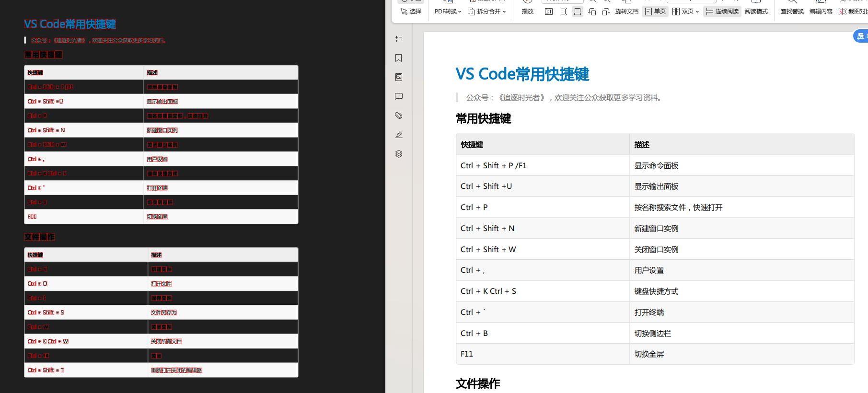The height and width of the screenshot is (393, 868).
Task: Toggle the fit width view button
Action: (578, 12)
